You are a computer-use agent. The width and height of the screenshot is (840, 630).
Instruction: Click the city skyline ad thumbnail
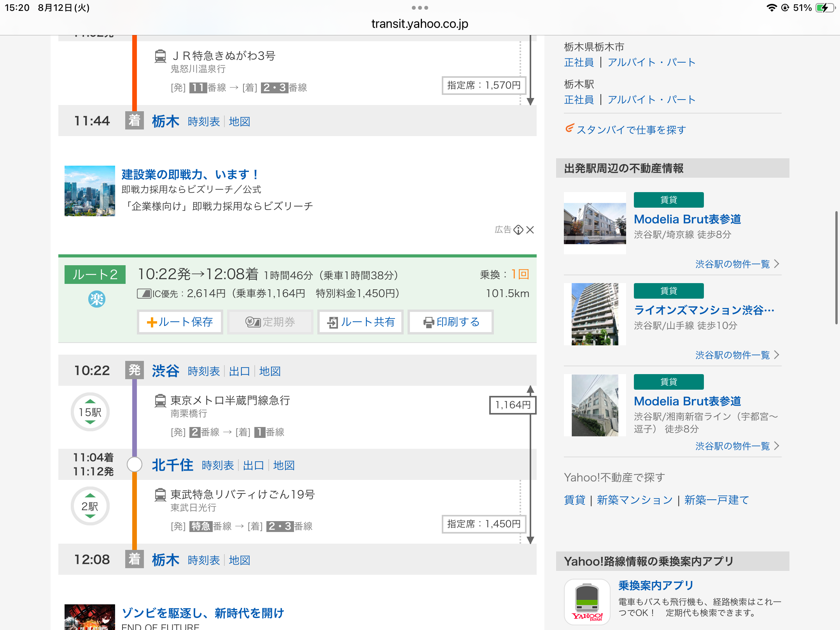click(x=90, y=191)
